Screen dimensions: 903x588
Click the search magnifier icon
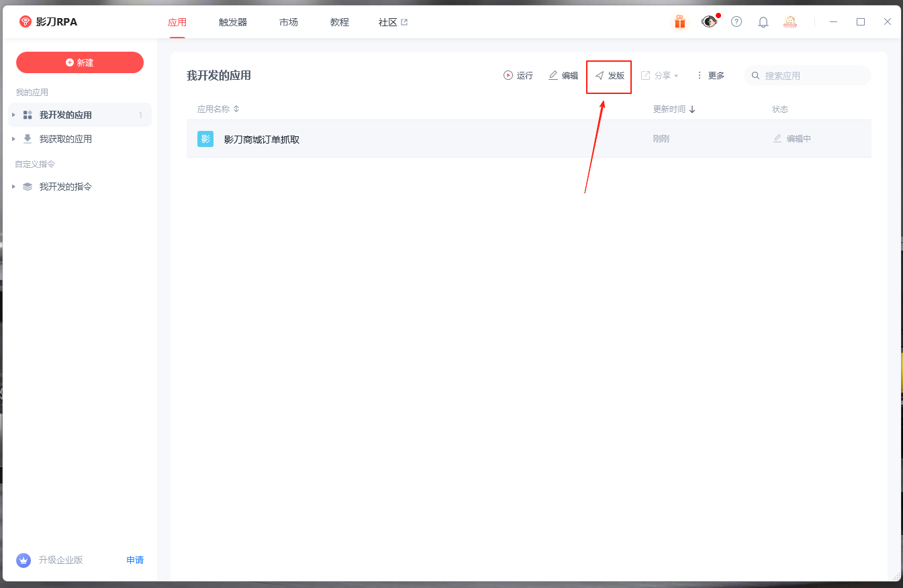(755, 75)
